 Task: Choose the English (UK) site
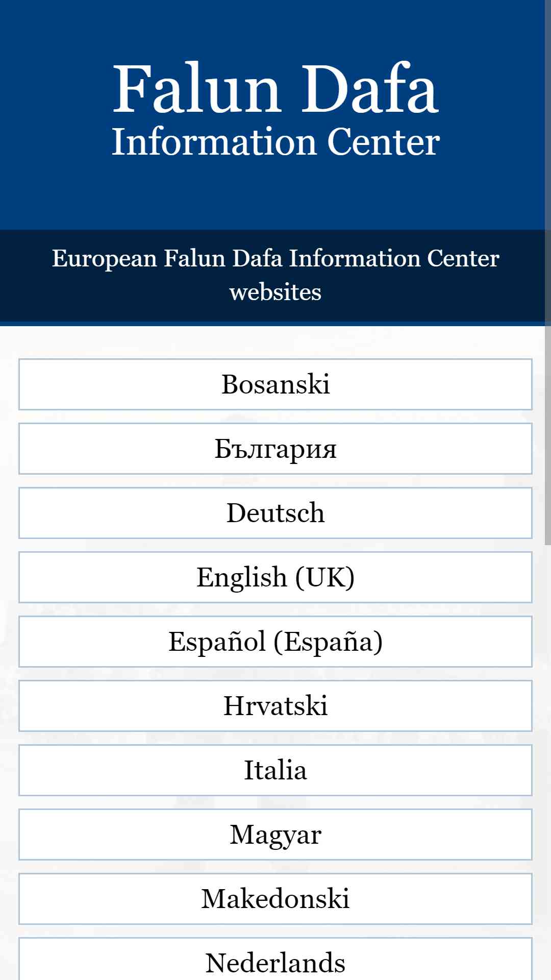(275, 577)
